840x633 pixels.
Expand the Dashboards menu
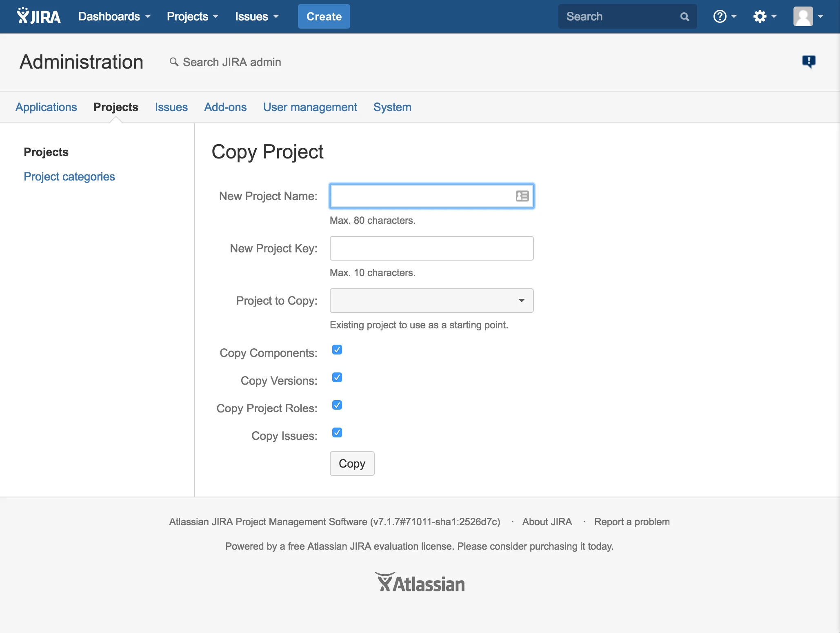(x=114, y=16)
